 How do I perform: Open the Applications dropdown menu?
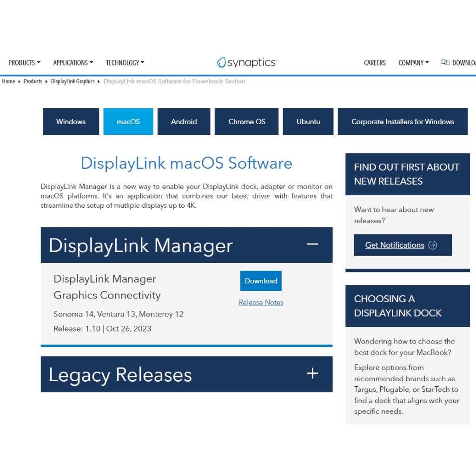point(73,63)
